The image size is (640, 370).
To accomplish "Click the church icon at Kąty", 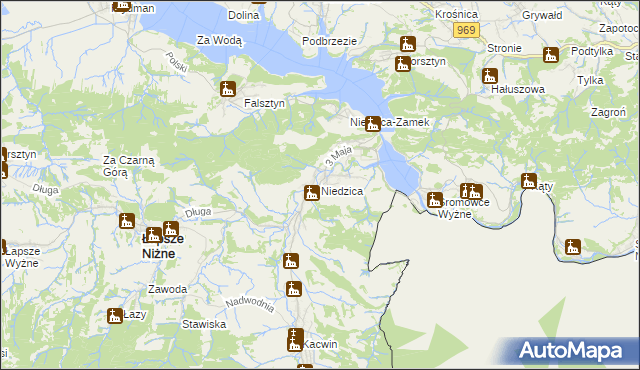I will 529,181.
